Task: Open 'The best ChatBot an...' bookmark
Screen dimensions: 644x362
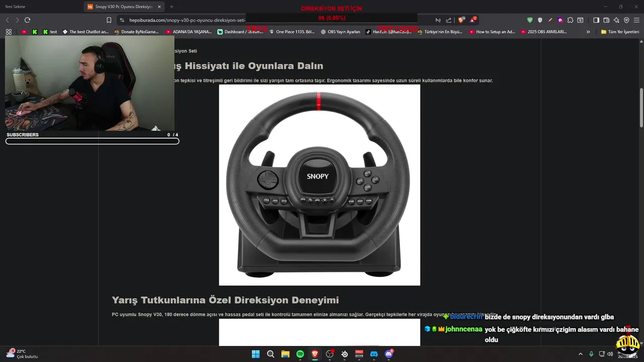Action: [x=86, y=32]
